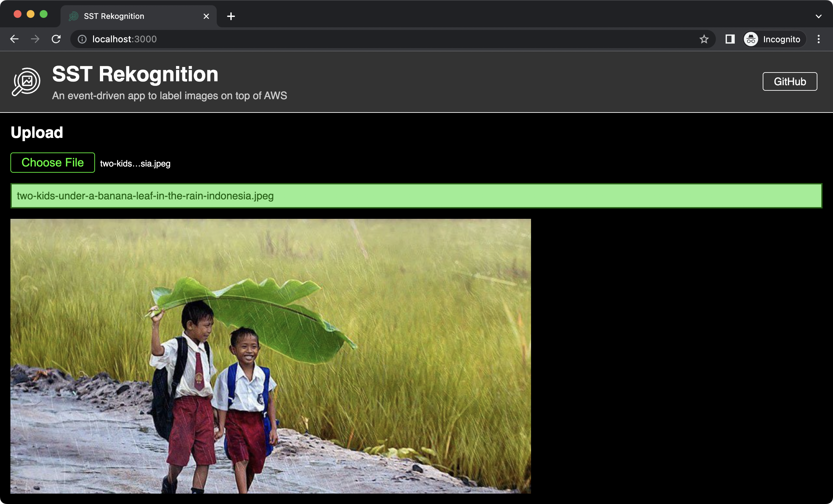Open a new tab with plus icon
The image size is (833, 504).
point(231,16)
